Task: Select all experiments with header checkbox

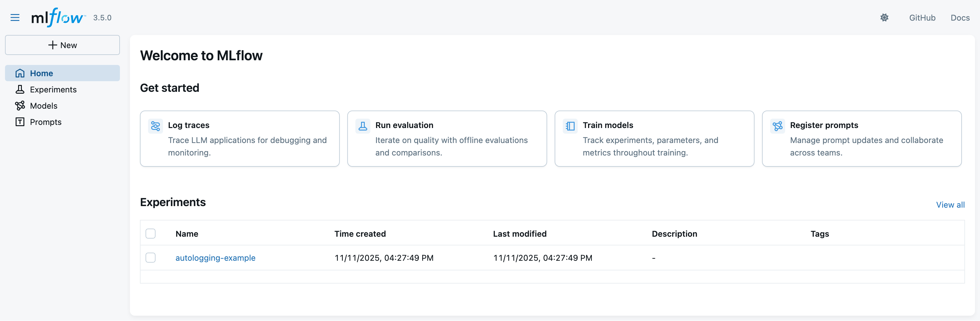Action: (x=151, y=234)
